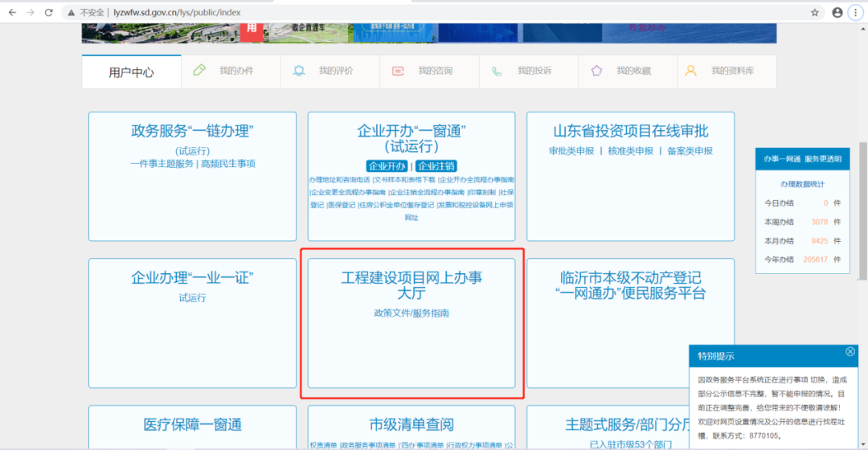Click the 高频民生事项 link
This screenshot has height=450, width=868.
pos(228,163)
